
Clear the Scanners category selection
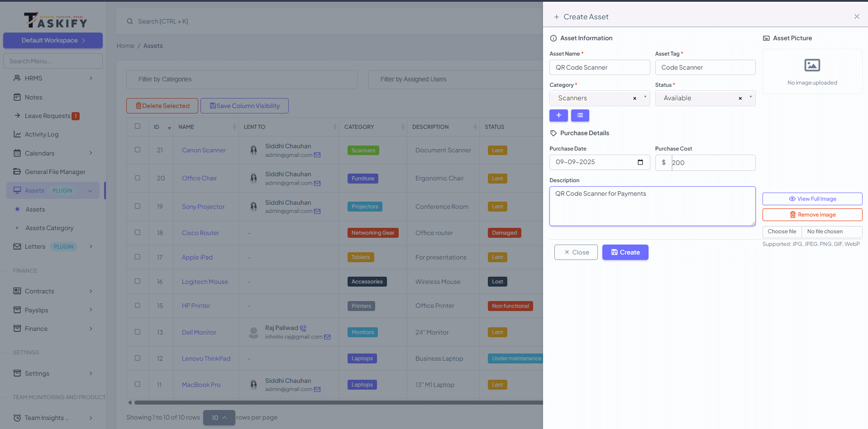coord(634,99)
